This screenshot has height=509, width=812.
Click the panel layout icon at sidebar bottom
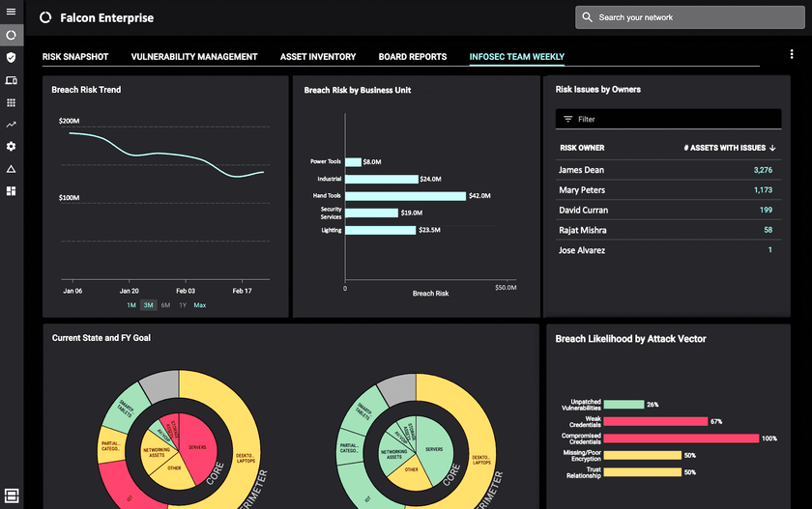12,495
